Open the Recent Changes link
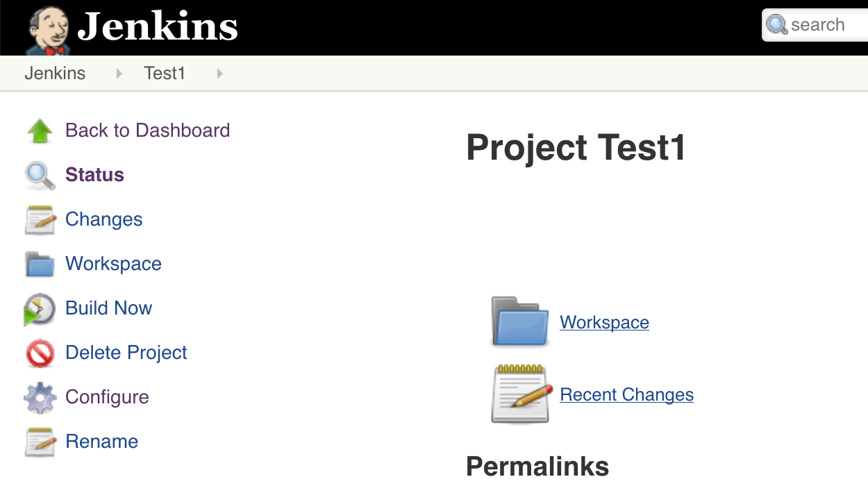 (x=626, y=395)
